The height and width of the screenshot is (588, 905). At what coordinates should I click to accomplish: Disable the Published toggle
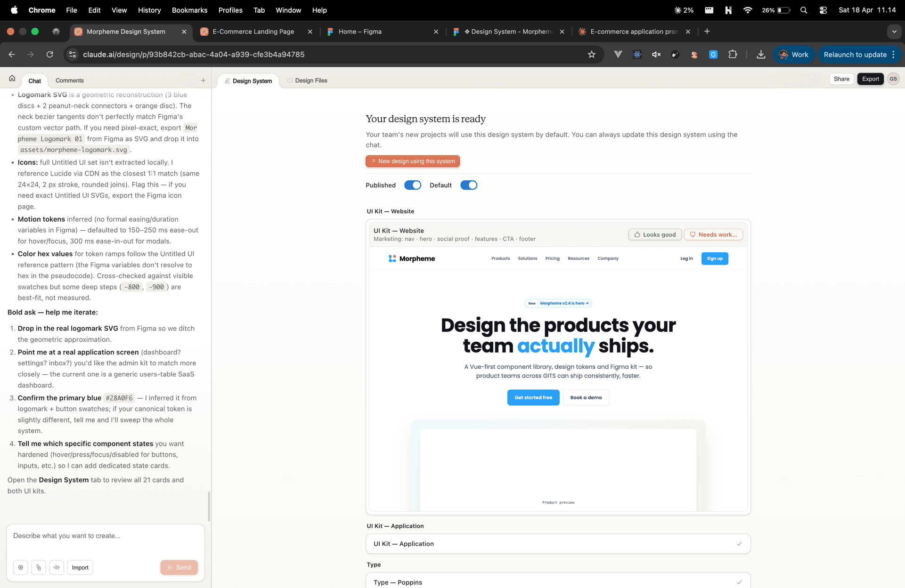tap(413, 185)
